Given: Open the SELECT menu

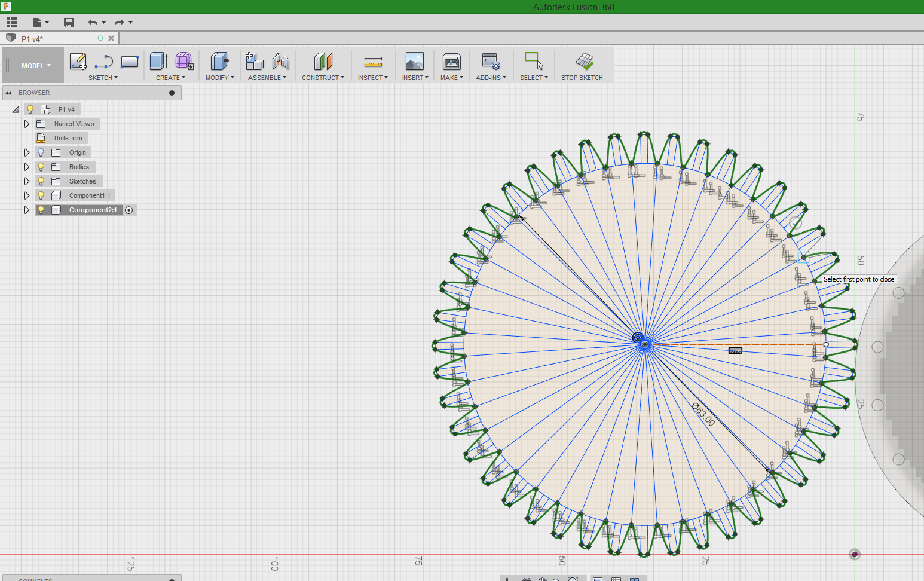Looking at the screenshot, I should tap(534, 78).
